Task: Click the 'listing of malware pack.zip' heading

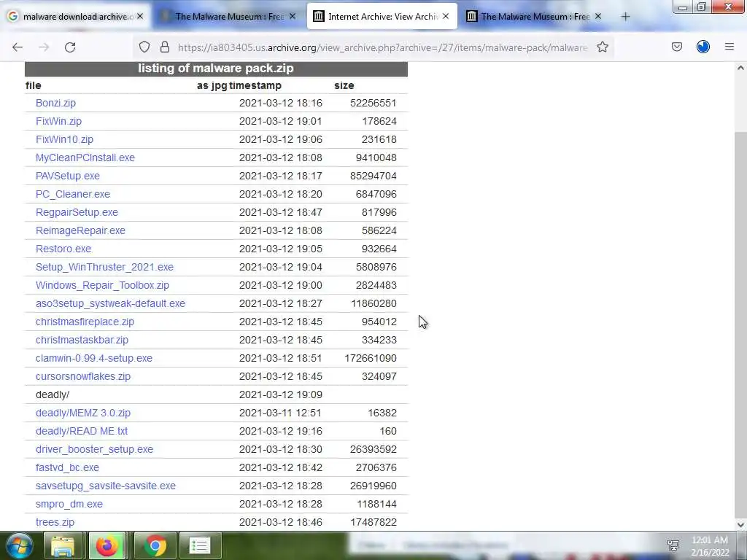Action: coord(216,68)
